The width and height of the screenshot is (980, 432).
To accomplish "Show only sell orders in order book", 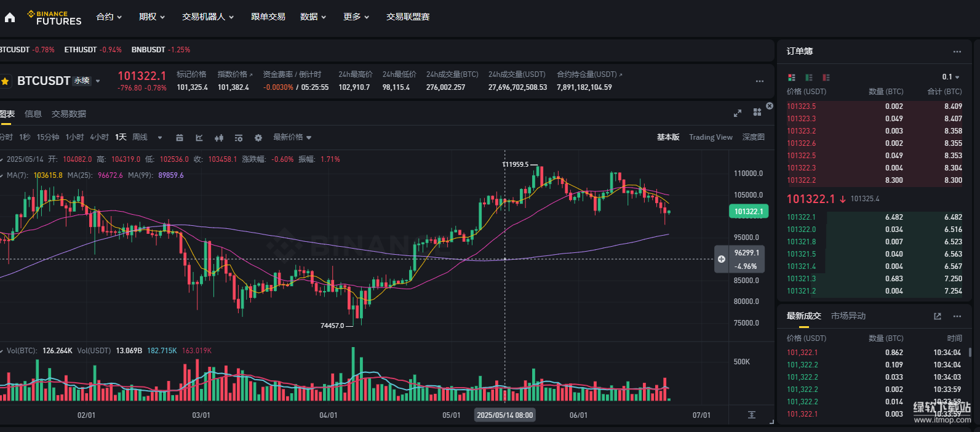I will pyautogui.click(x=826, y=78).
